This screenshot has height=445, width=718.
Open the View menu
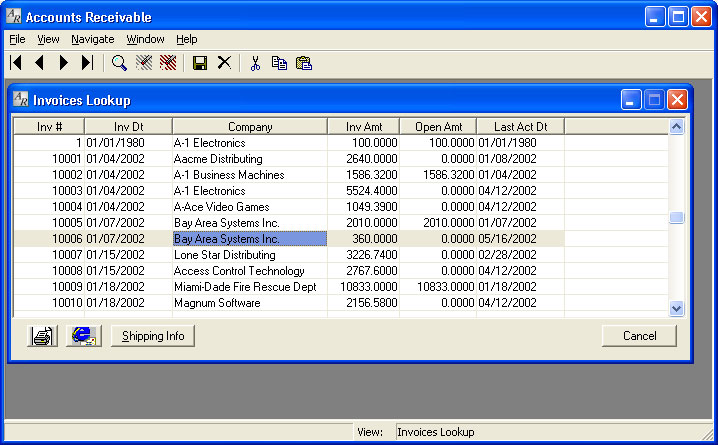(x=48, y=39)
